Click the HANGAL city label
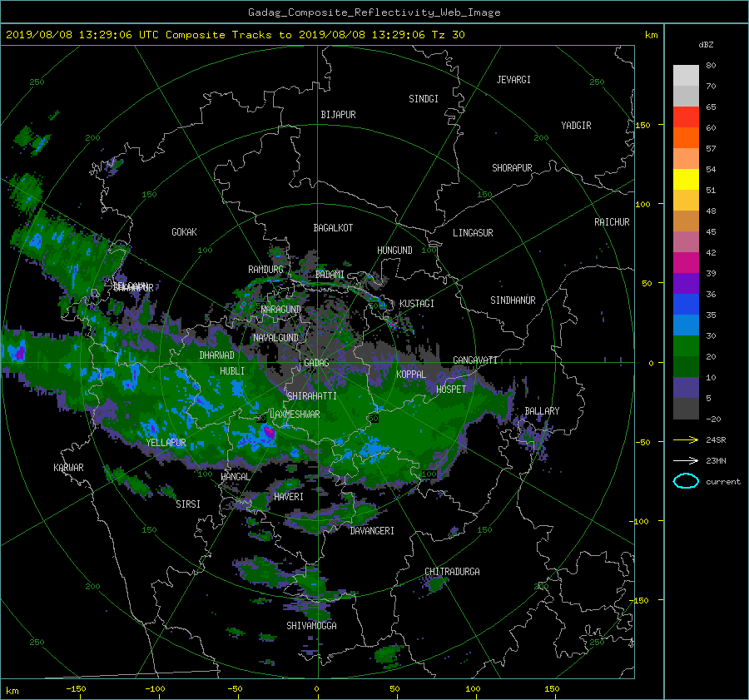 point(235,477)
